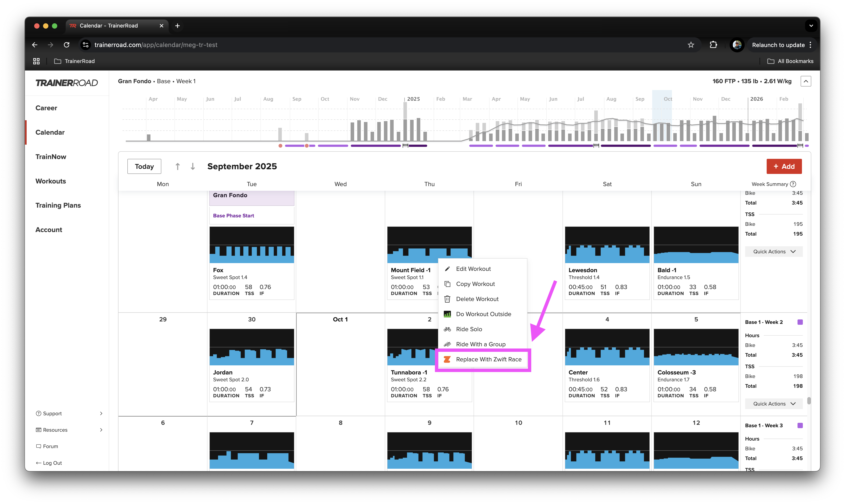Open Training Plans in the sidebar
Viewport: 845px width, 504px height.
coord(58,205)
